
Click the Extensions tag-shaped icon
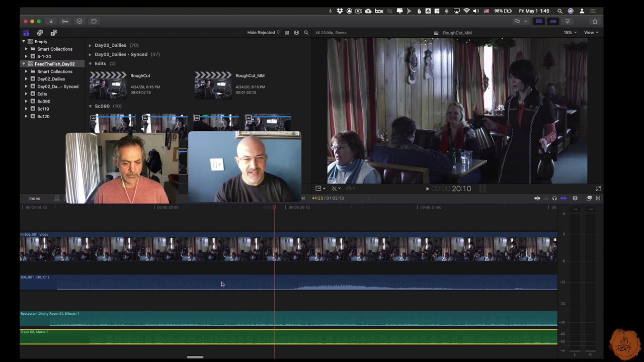[x=94, y=21]
